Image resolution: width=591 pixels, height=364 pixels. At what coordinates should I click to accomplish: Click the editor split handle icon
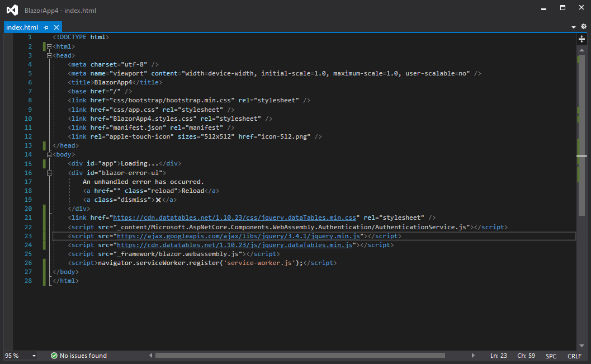pos(582,39)
